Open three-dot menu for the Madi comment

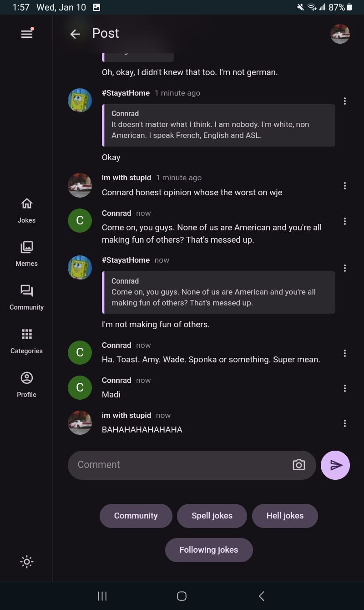(345, 388)
